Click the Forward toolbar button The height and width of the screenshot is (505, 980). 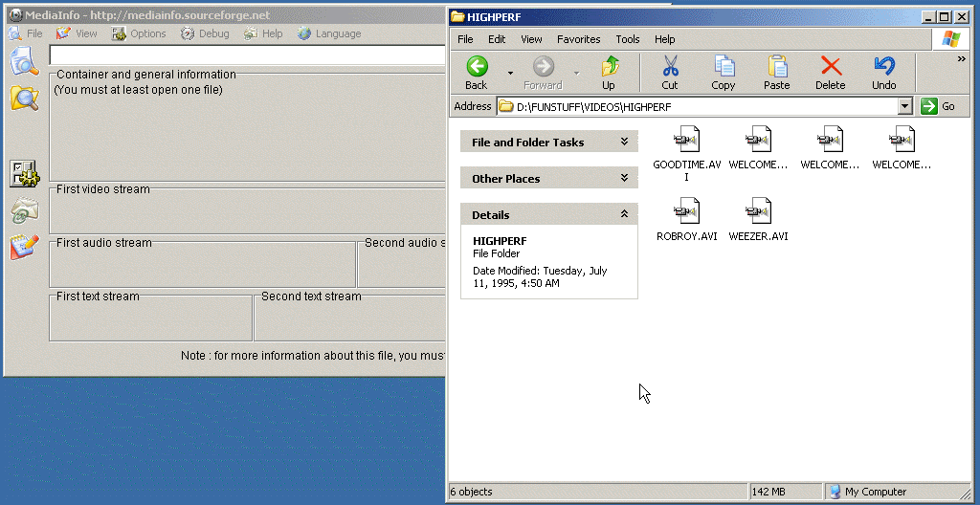pos(543,73)
